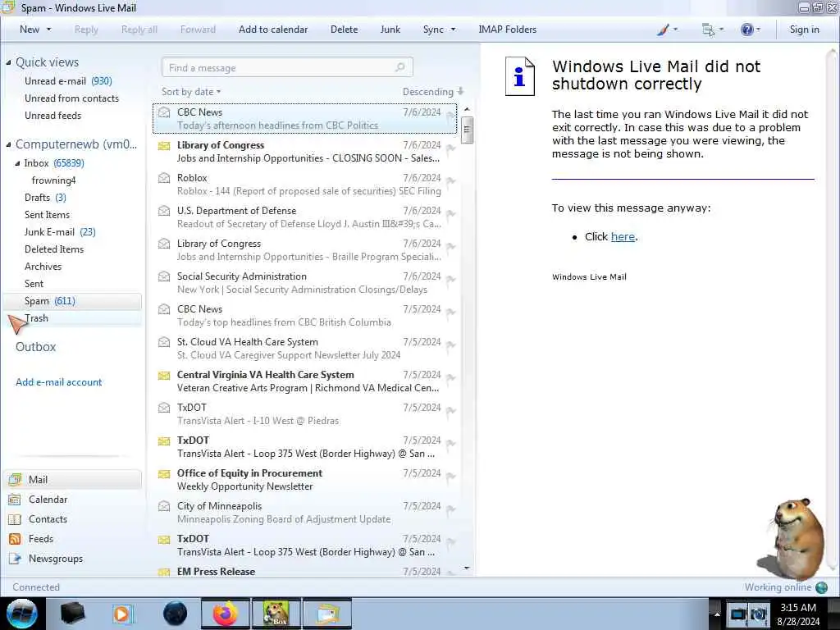The image size is (840, 630).
Task: Click the search magnifier in Find a message
Action: click(x=399, y=67)
